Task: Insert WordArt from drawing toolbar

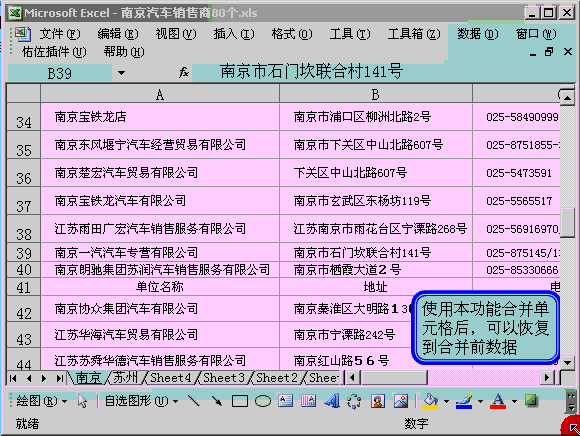Action: (331, 401)
